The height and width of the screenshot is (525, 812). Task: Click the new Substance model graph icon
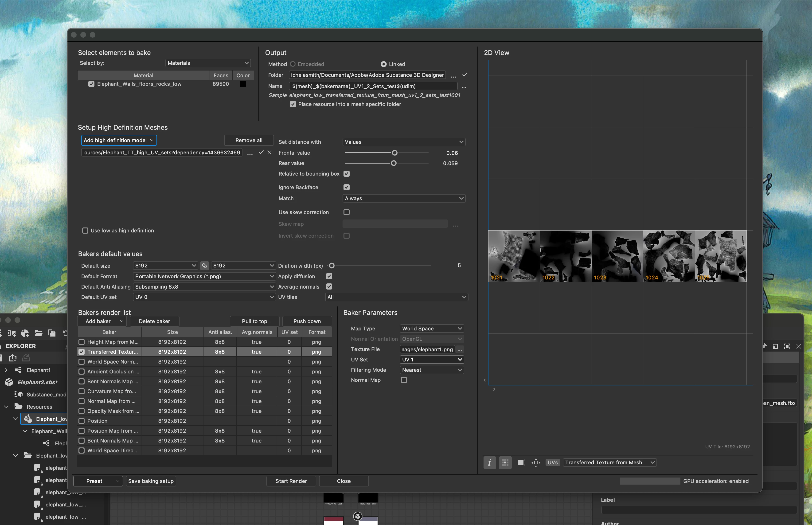12,333
